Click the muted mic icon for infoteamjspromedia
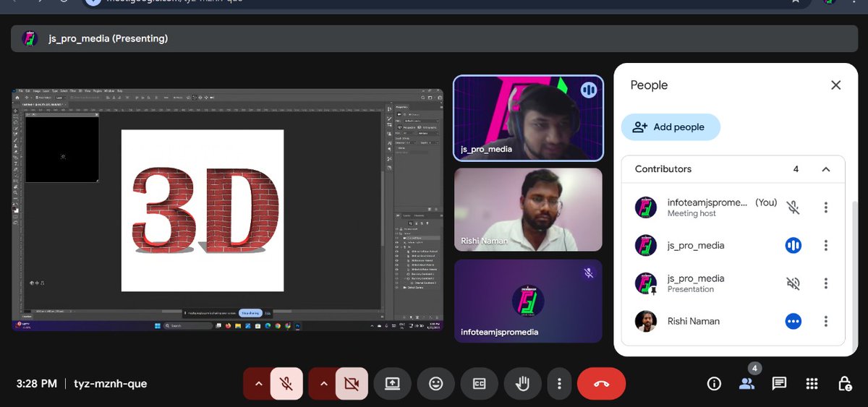The height and width of the screenshot is (407, 868). 793,207
